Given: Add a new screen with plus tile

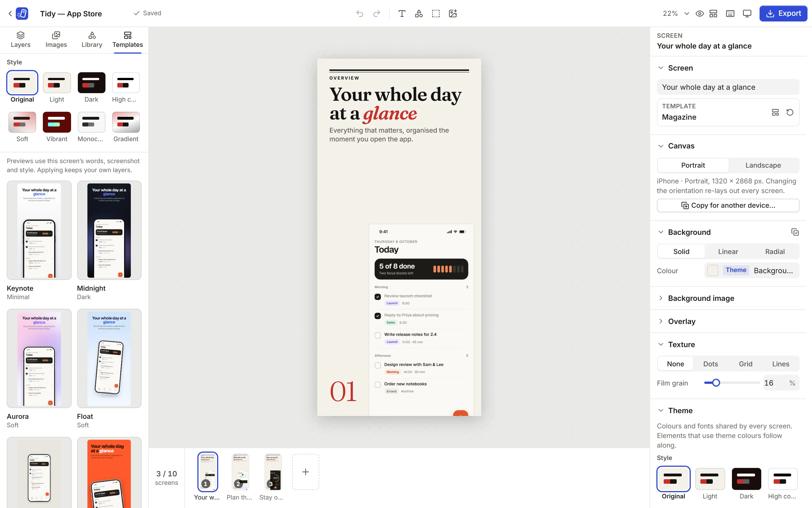Looking at the screenshot, I should [x=305, y=472].
